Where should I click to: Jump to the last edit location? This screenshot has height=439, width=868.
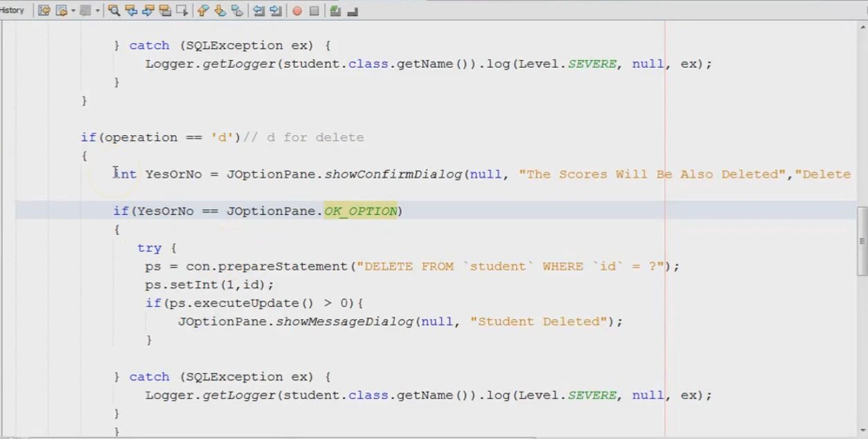click(x=44, y=10)
